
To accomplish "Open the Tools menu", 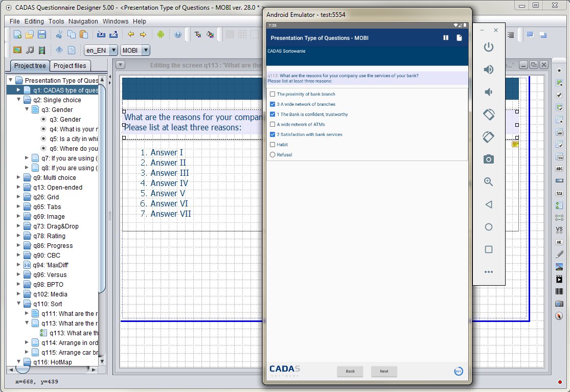I will tap(56, 21).
